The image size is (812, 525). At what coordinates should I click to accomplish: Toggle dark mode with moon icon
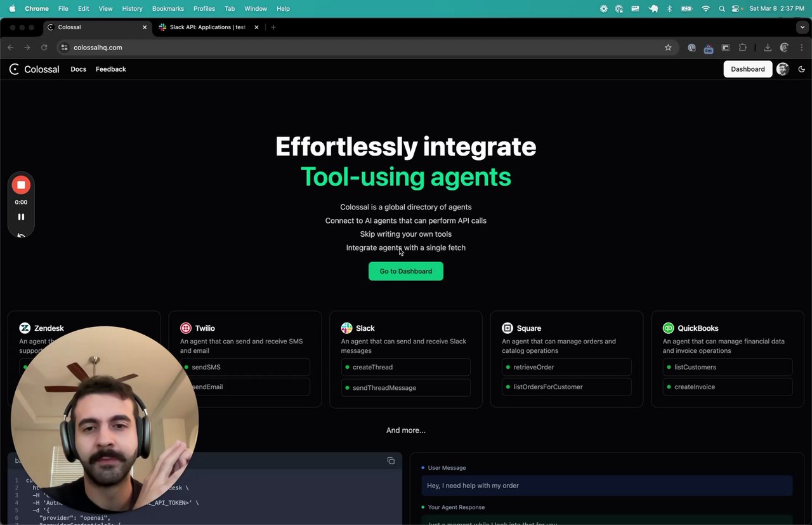[x=802, y=69]
